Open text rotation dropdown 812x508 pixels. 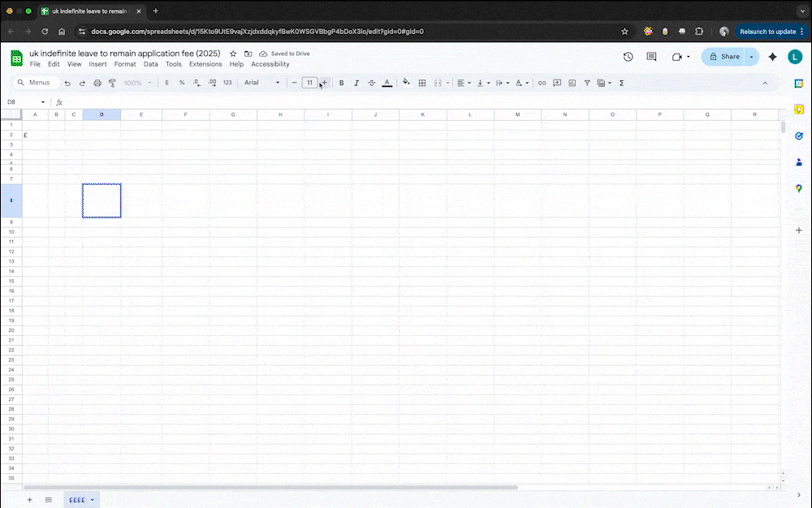click(x=521, y=83)
